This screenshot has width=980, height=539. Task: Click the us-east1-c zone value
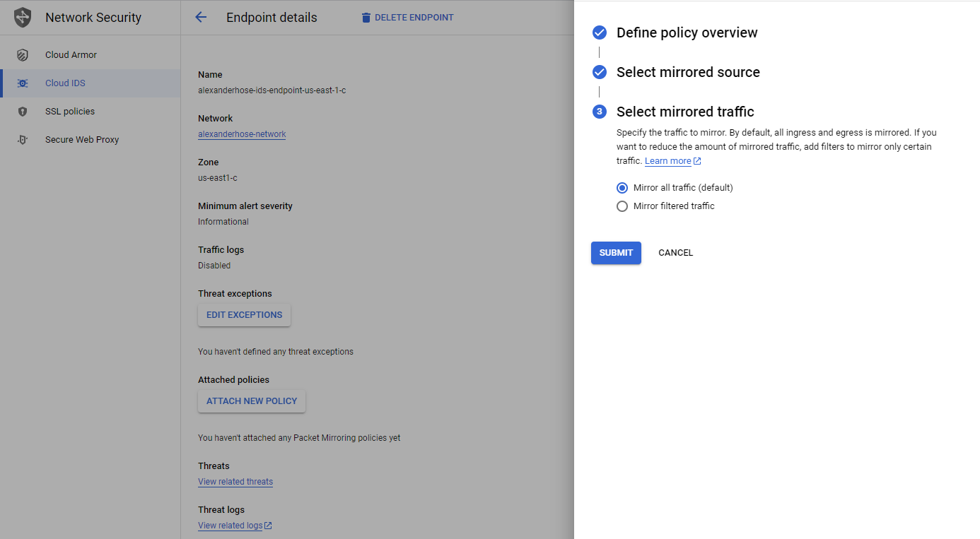coord(218,178)
